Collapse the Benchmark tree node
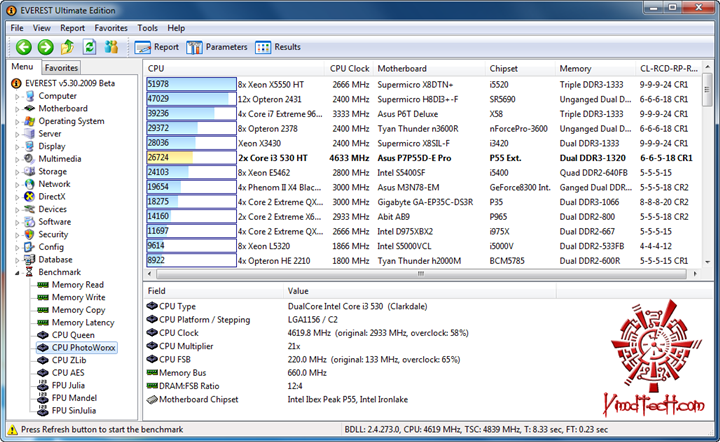 tap(17, 273)
